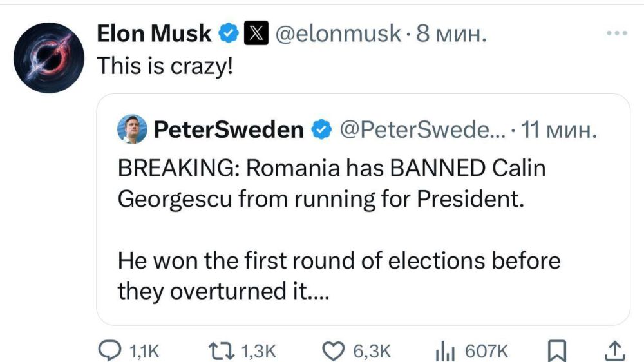The height and width of the screenshot is (362, 644).
Task: Click the Elon Musk display name
Action: click(x=153, y=33)
